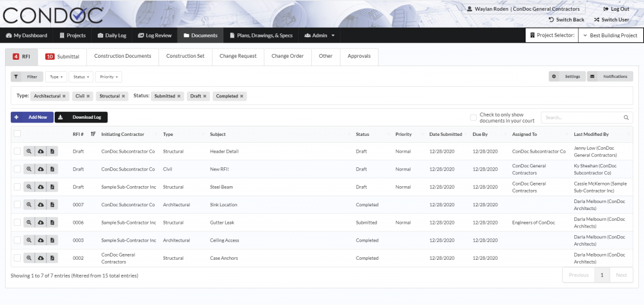Check the box for Sink Location row
The width and height of the screenshot is (644, 305).
coord(17,204)
